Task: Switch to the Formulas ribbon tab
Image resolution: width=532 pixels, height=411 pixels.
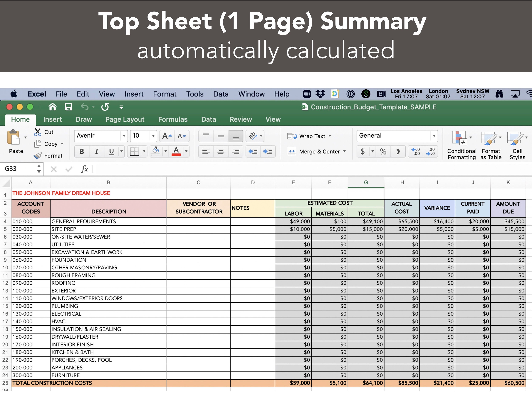Action: [x=173, y=119]
